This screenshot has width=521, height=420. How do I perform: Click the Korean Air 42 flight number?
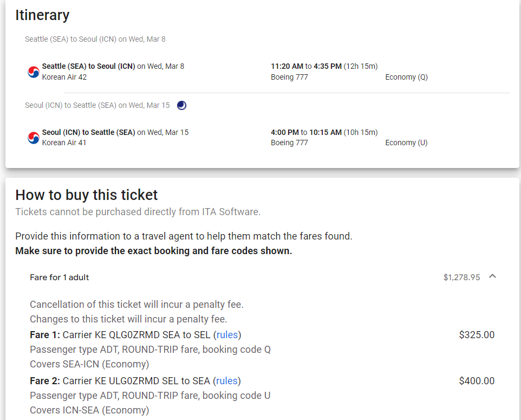tap(64, 77)
